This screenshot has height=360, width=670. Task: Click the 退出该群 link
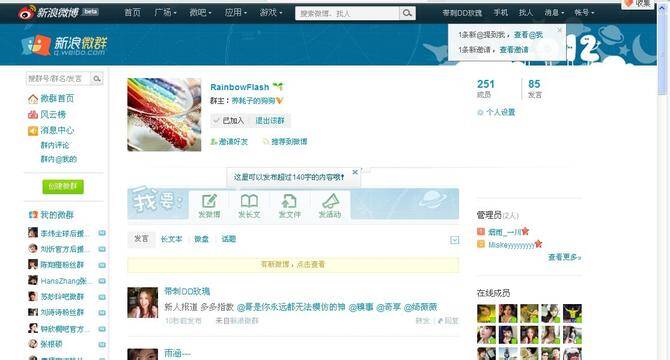[270, 121]
